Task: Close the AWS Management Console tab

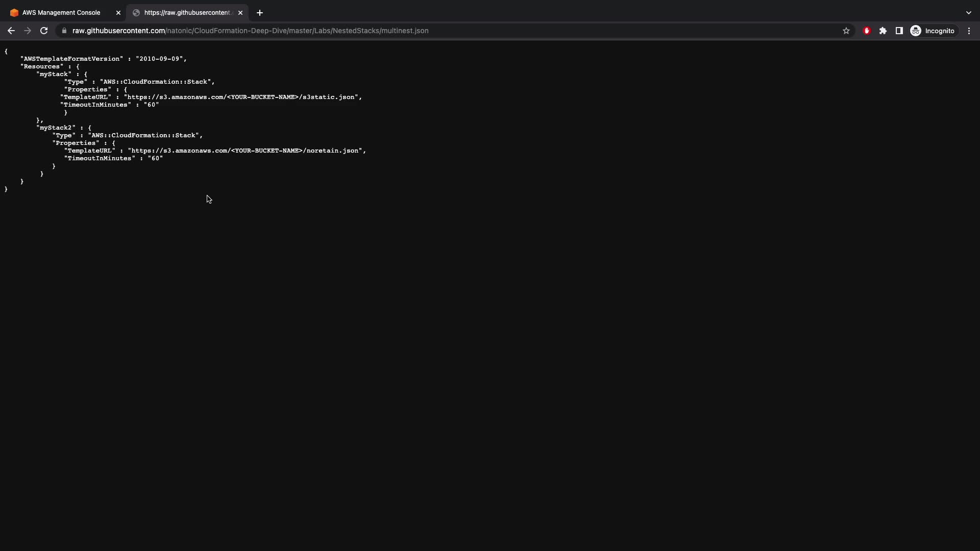Action: 118,13
